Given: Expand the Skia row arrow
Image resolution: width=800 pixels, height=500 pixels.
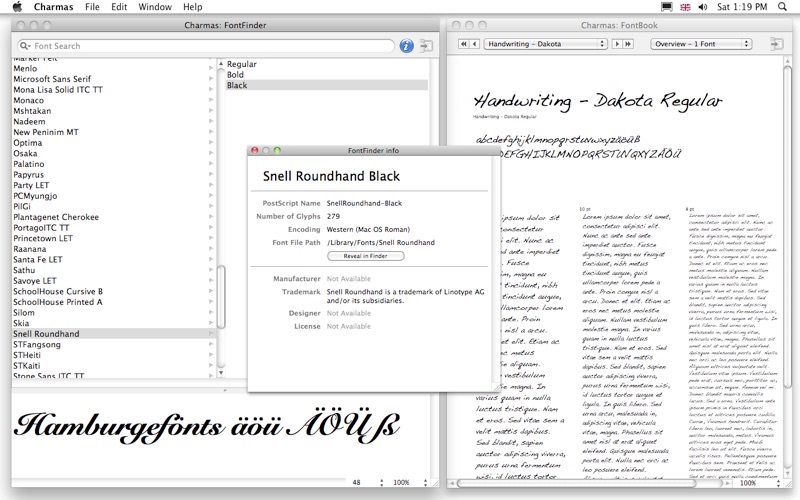Looking at the screenshot, I should 211,323.
